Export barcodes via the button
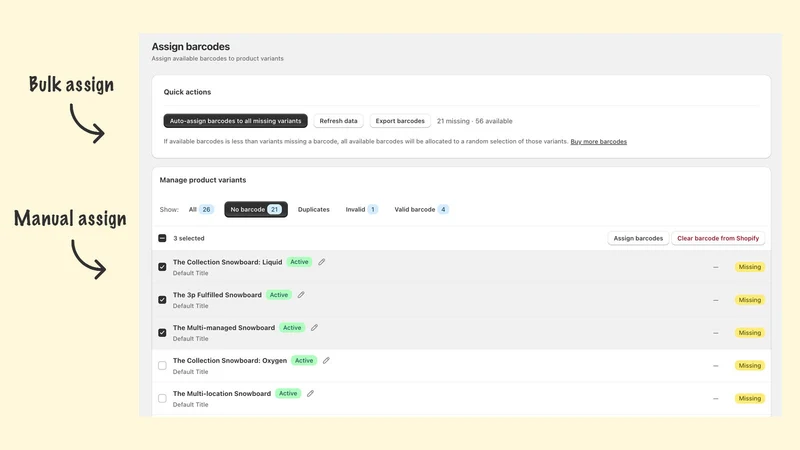This screenshot has height=450, width=800. [x=400, y=121]
